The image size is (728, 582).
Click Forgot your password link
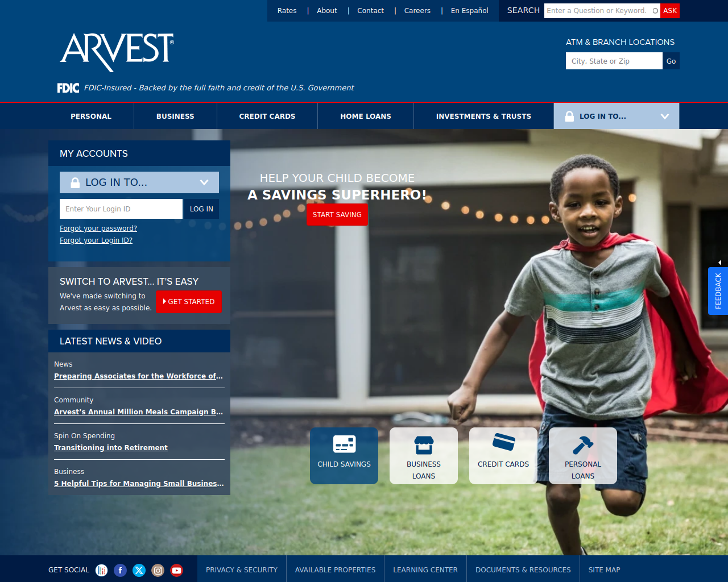[x=98, y=228]
